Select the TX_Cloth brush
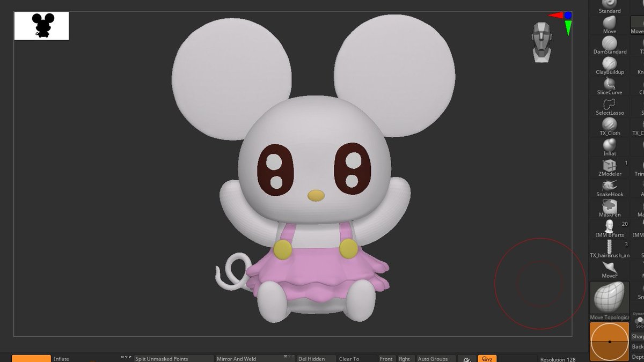644x362 pixels. tap(609, 127)
